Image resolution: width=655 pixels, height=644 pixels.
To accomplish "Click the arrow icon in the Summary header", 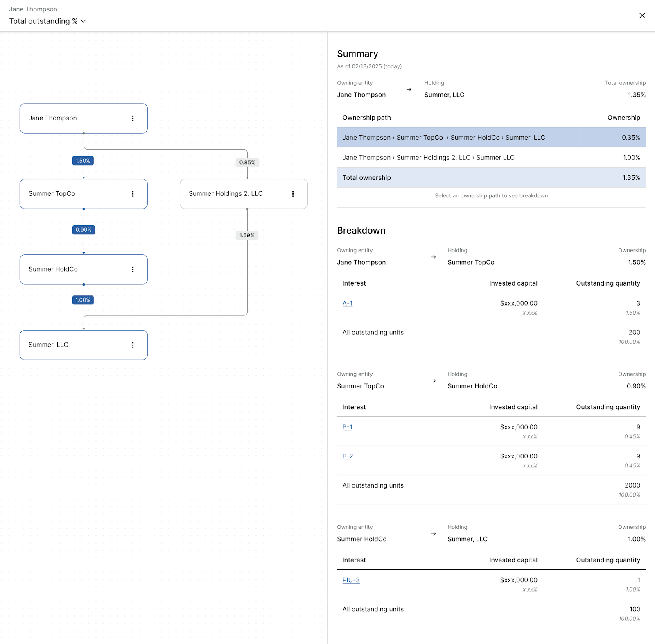I will (x=408, y=89).
